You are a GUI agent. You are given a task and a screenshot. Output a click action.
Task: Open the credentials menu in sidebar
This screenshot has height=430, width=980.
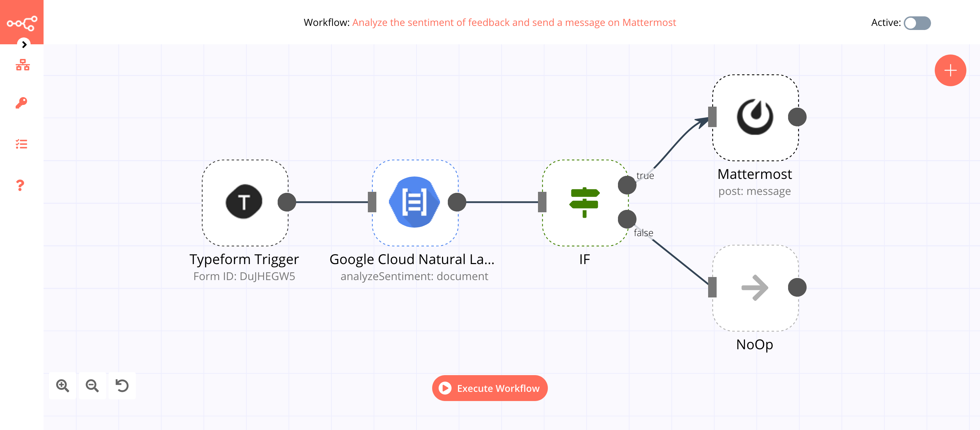point(22,103)
